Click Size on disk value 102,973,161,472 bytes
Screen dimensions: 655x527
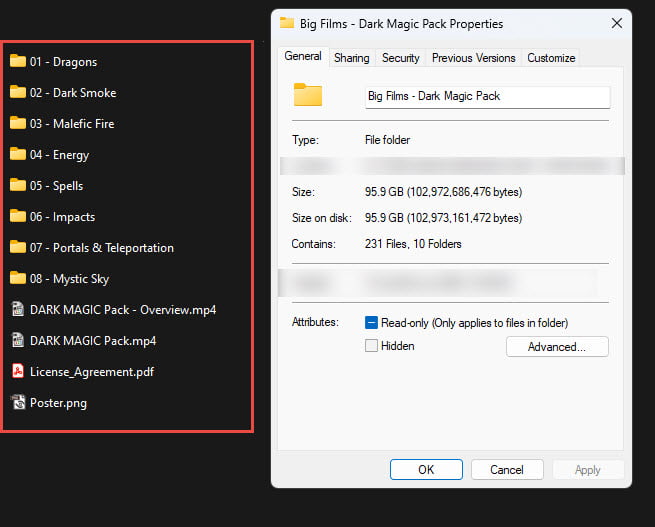click(443, 218)
